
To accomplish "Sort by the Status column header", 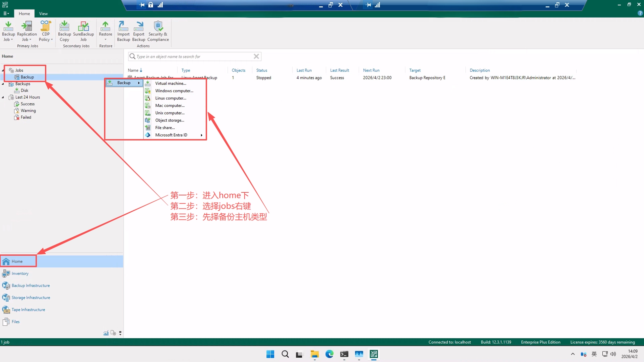I will click(x=262, y=70).
